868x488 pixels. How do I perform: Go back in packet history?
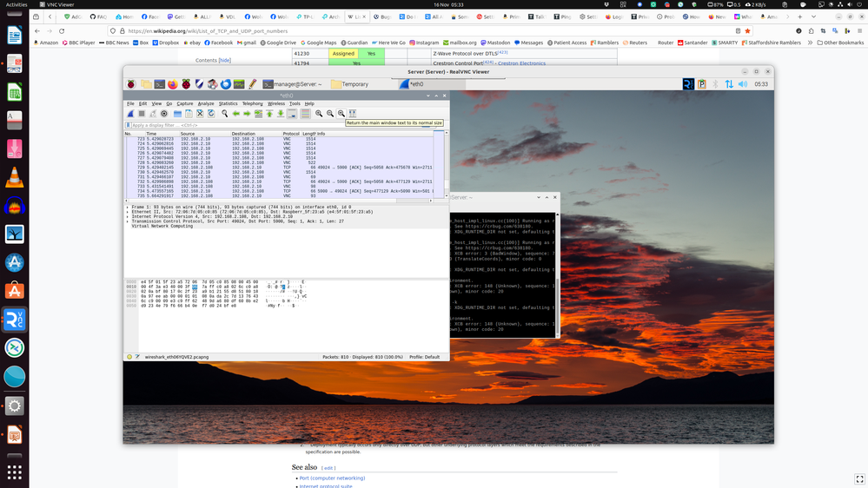[x=235, y=114]
